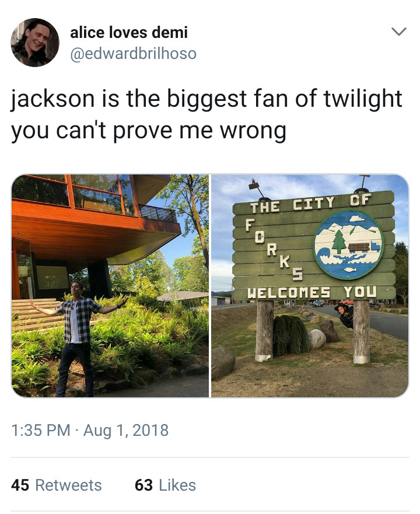View the 45 Retweets list
420x514 pixels.
point(57,485)
